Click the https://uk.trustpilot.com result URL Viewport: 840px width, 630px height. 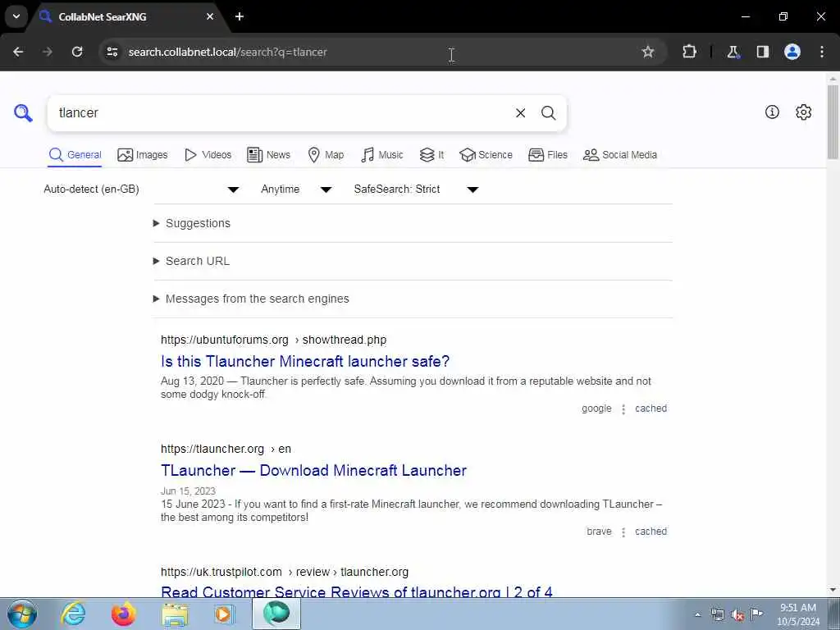(285, 572)
